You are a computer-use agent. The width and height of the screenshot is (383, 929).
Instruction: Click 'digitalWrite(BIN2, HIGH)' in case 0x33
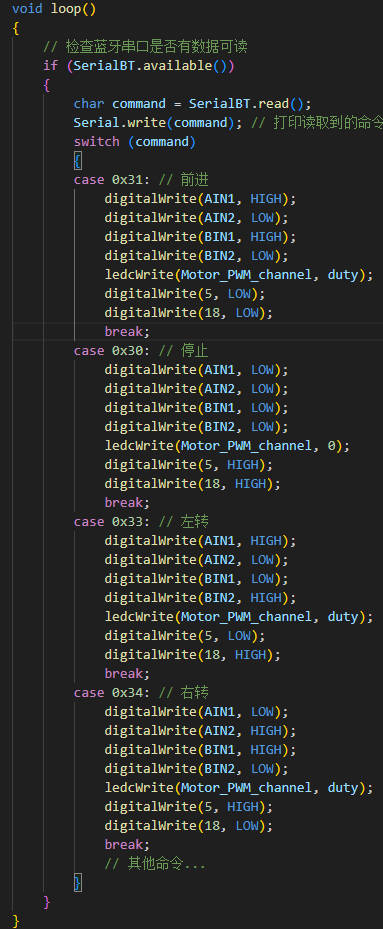click(200, 598)
